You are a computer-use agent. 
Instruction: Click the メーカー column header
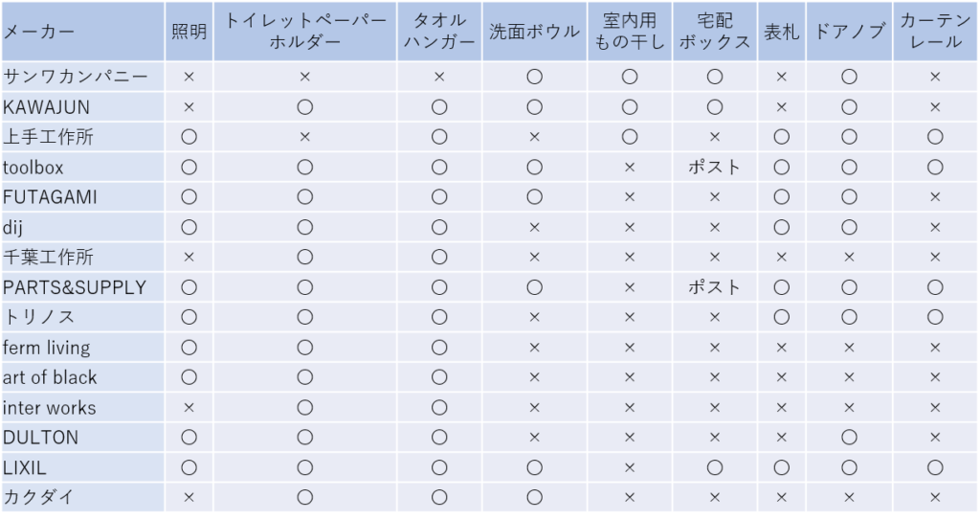pos(82,32)
